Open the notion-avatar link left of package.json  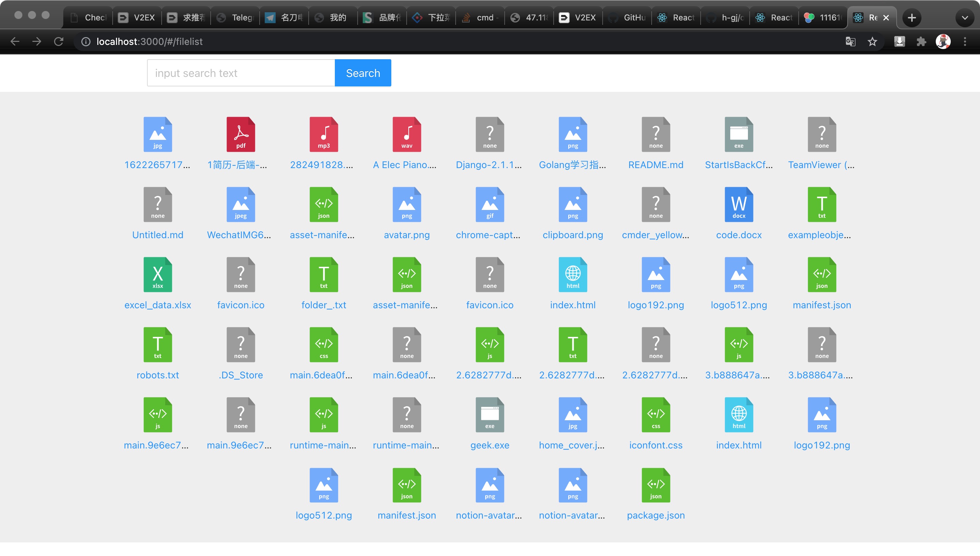(572, 515)
